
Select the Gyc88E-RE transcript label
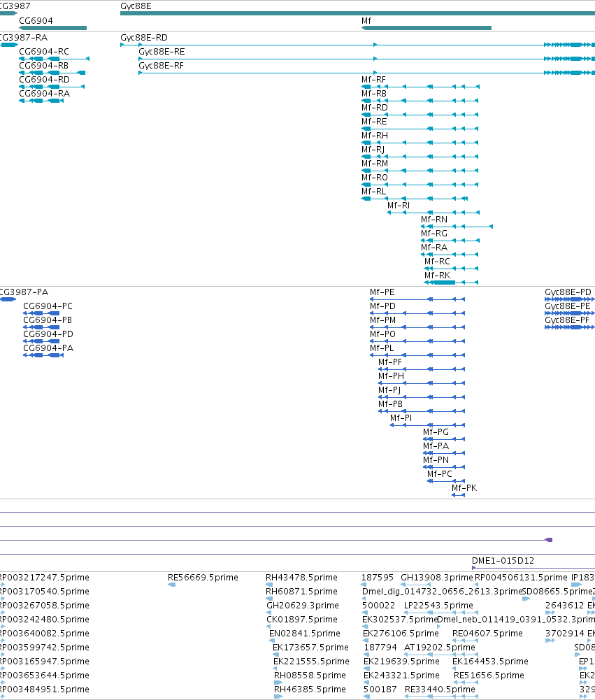[162, 52]
